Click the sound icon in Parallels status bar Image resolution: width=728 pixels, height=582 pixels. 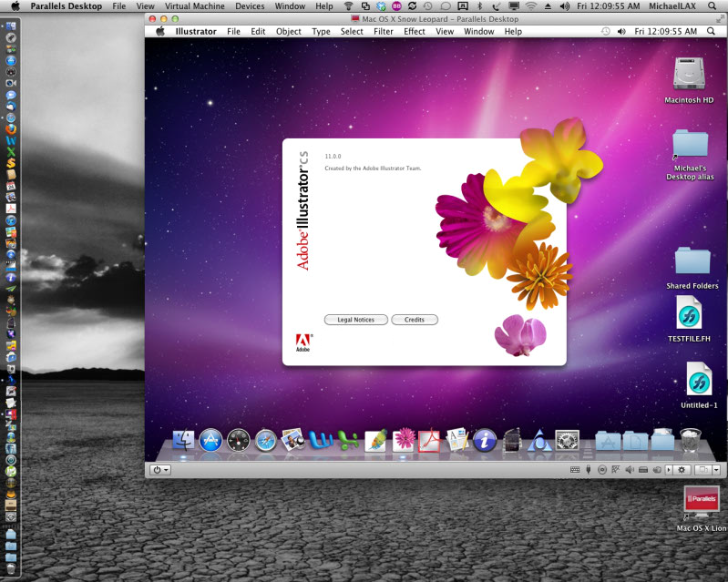[x=630, y=470]
